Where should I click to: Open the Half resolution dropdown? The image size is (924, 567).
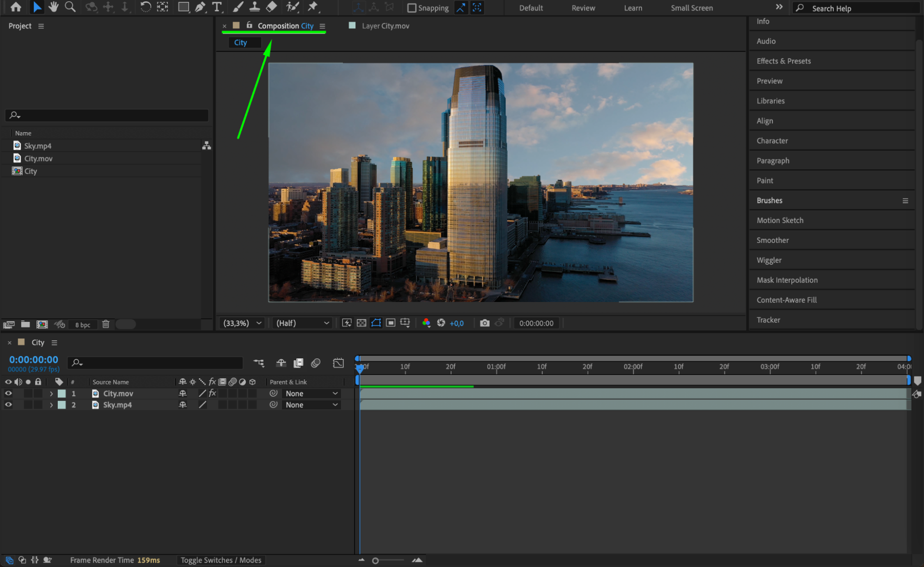click(x=302, y=323)
